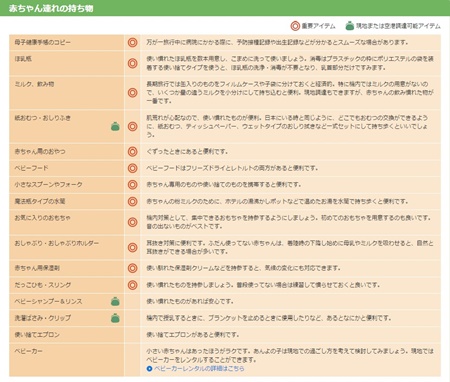
Task: Click the green purse legend icon for 現地調達可能アイテム
Action: click(350, 26)
